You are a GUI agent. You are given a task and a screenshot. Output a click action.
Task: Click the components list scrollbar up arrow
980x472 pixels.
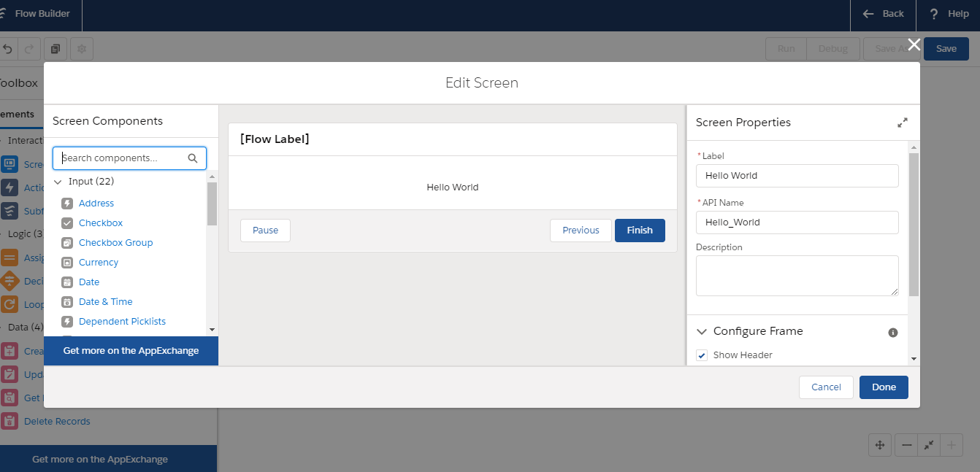[212, 177]
